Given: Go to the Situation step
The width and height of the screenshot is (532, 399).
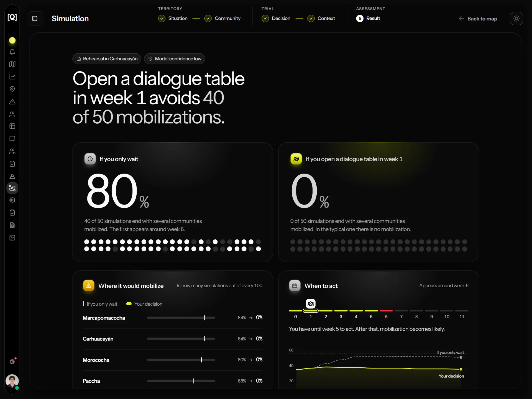Looking at the screenshot, I should click(173, 18).
